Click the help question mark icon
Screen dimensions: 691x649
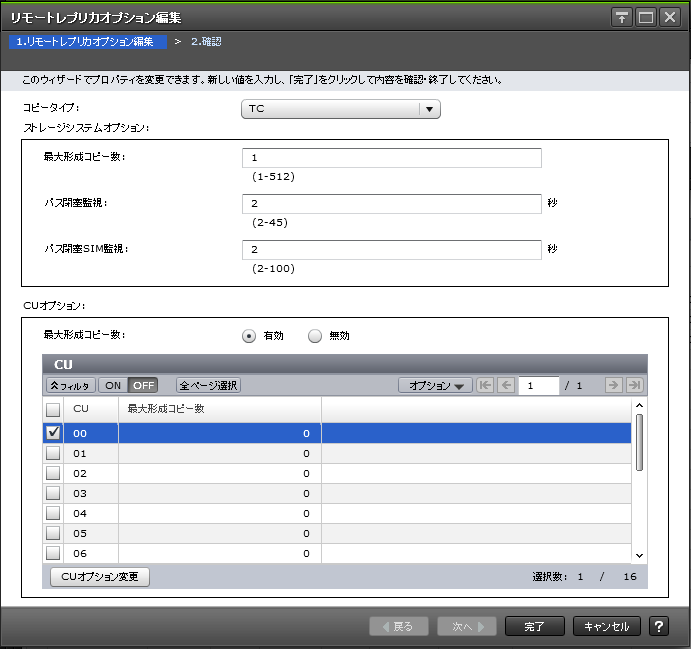(659, 626)
